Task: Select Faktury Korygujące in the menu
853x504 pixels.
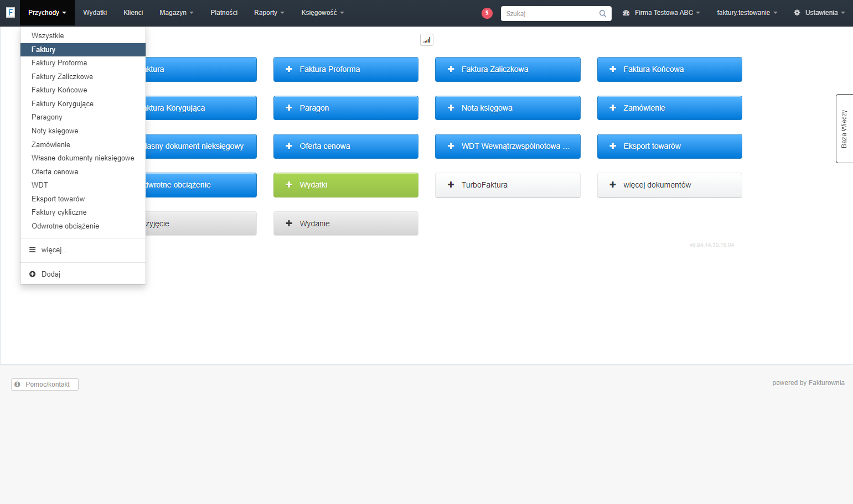Action: (x=83, y=104)
